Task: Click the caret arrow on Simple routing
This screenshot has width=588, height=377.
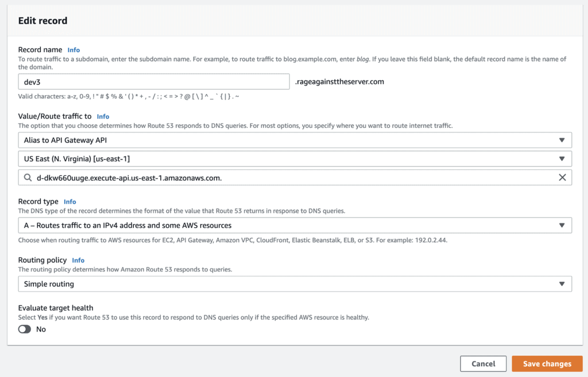Action: (x=562, y=284)
